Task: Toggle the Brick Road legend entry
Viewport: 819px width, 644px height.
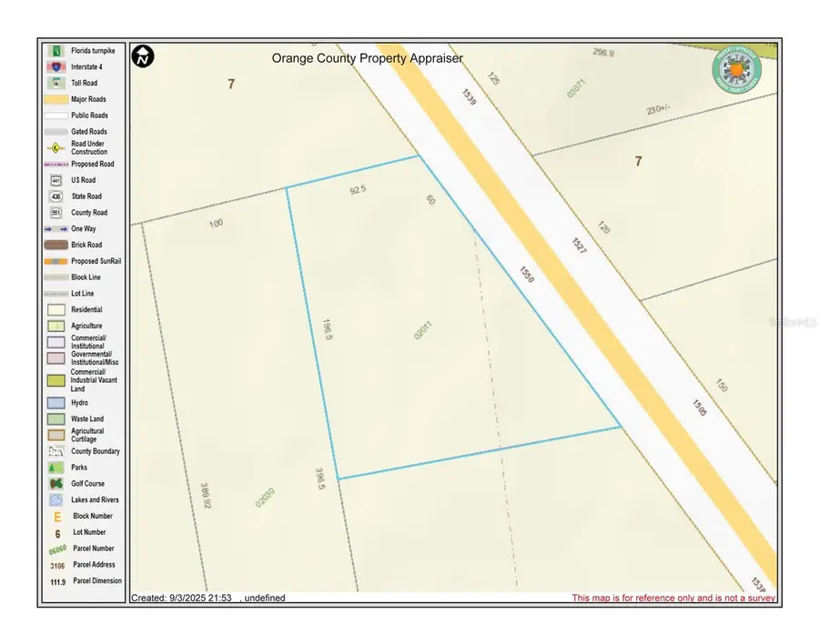Action: (x=56, y=245)
